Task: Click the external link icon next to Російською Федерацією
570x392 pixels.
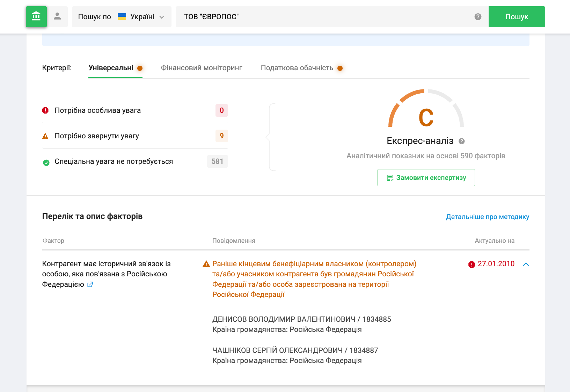Action: click(90, 284)
